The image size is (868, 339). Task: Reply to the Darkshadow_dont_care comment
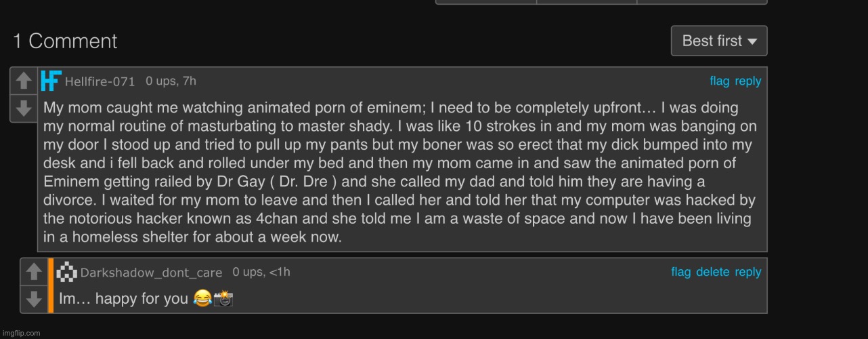[x=748, y=272]
